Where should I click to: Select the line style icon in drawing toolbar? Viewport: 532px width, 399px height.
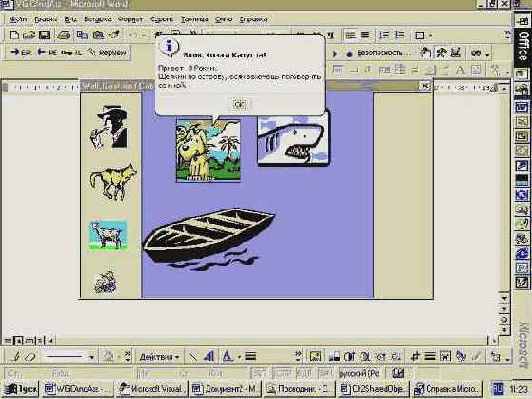[250, 356]
